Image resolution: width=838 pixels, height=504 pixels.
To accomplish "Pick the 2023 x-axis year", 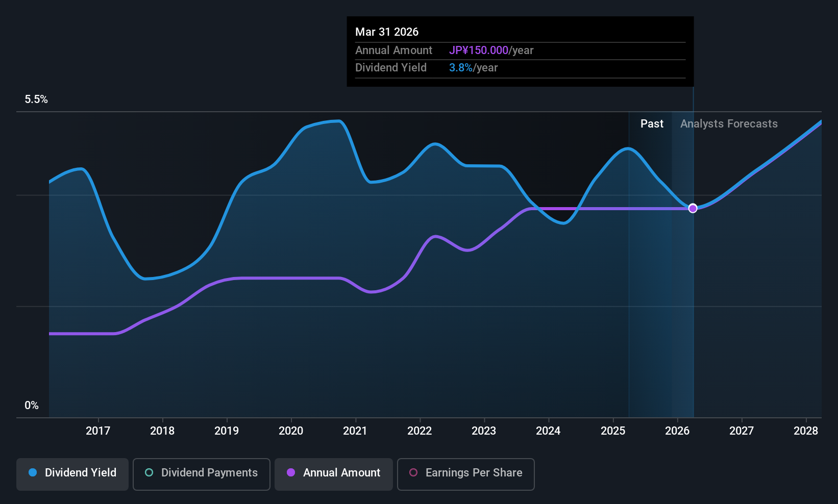I will pos(484,431).
